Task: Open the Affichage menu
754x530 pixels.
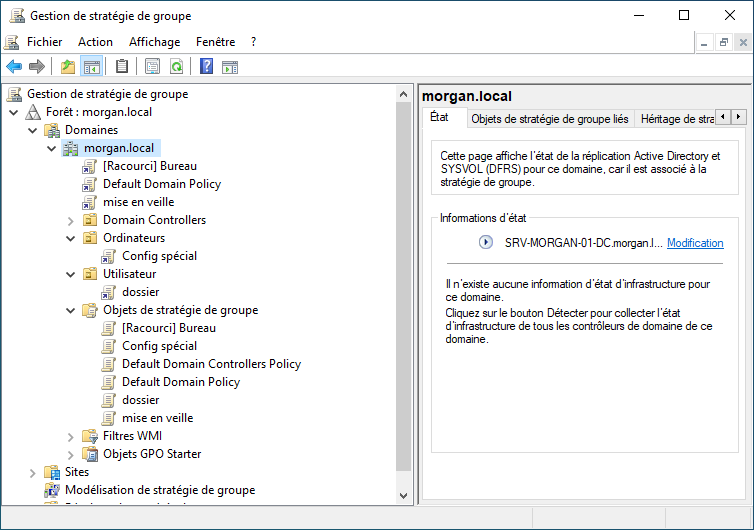Action: [x=154, y=42]
